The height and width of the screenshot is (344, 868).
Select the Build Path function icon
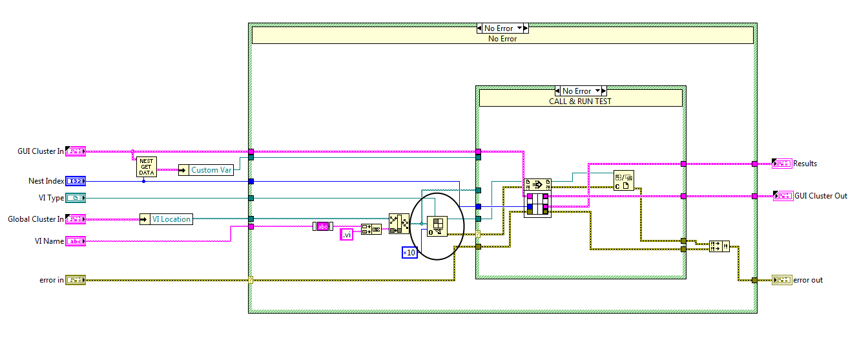pos(398,224)
